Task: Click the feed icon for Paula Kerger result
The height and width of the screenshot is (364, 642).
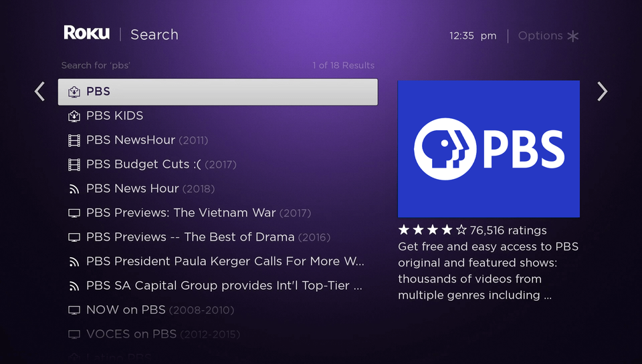Action: click(x=74, y=262)
